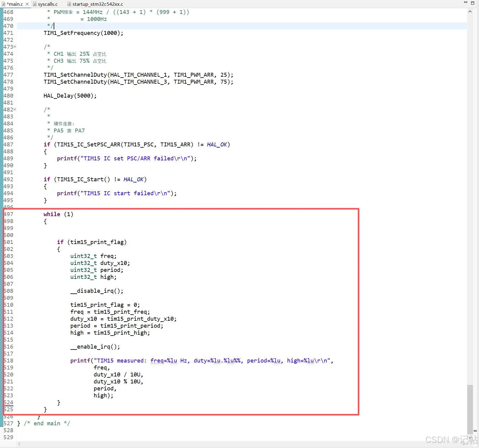
Task: Click the duty_x10 % 10U argument
Action: point(118,382)
